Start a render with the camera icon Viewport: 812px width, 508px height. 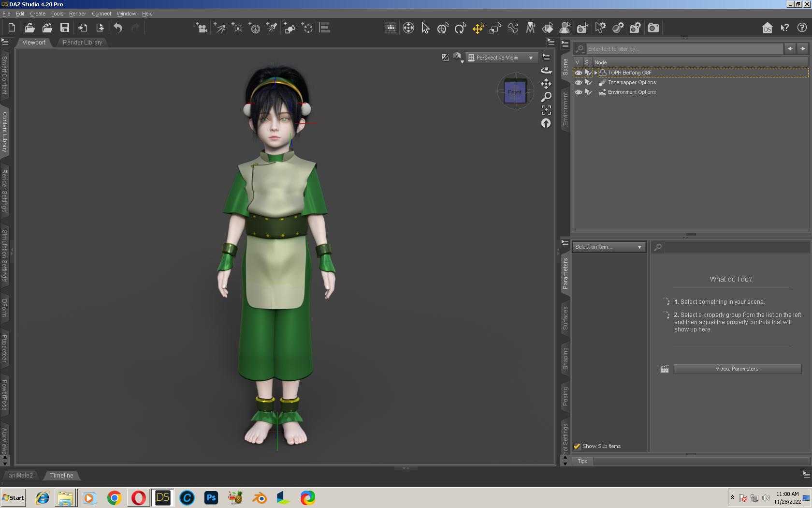click(x=653, y=28)
